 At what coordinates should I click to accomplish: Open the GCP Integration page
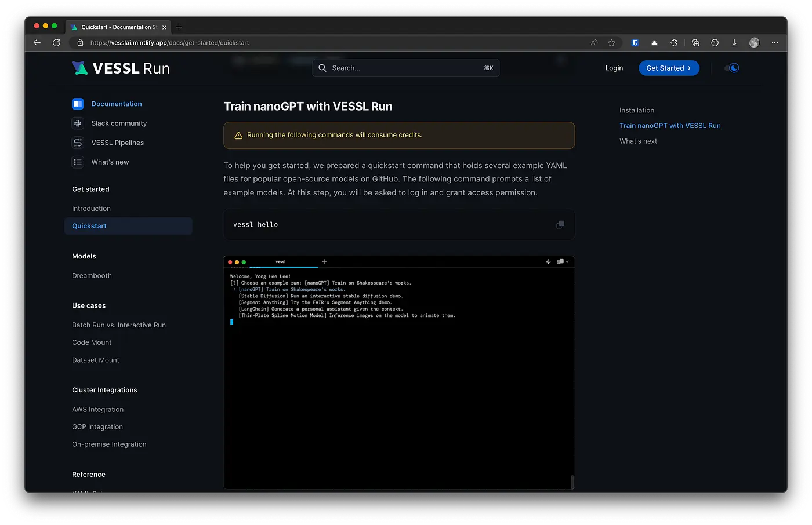(x=97, y=427)
